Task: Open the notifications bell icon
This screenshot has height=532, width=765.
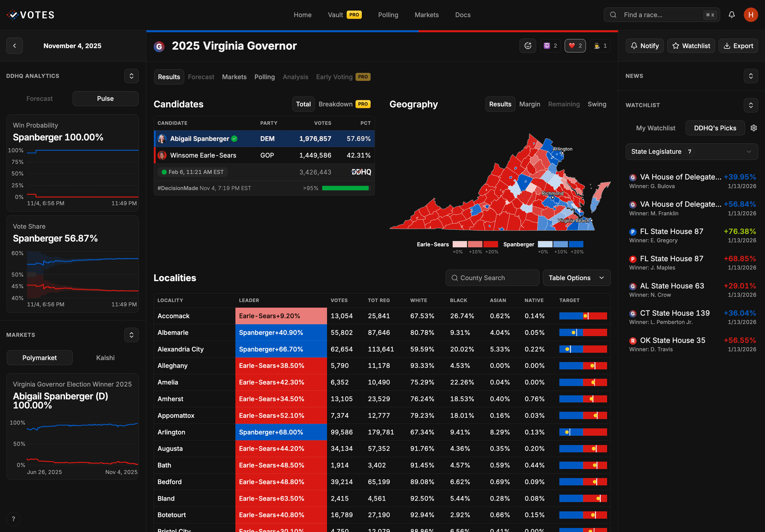Action: (x=732, y=15)
